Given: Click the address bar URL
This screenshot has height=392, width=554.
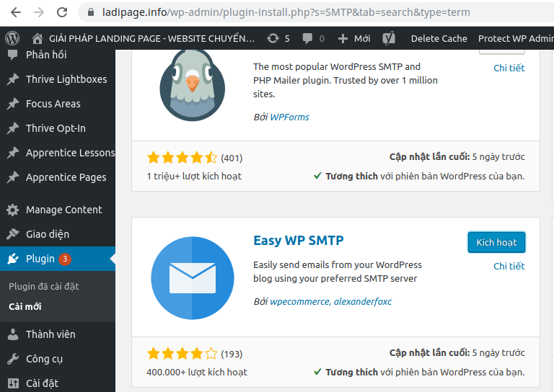Looking at the screenshot, I should [286, 12].
